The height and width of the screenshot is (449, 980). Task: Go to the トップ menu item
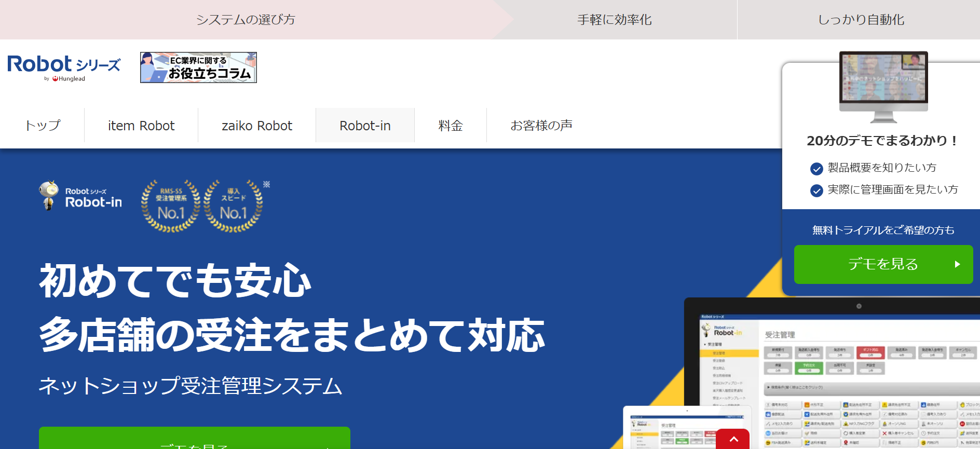(43, 125)
